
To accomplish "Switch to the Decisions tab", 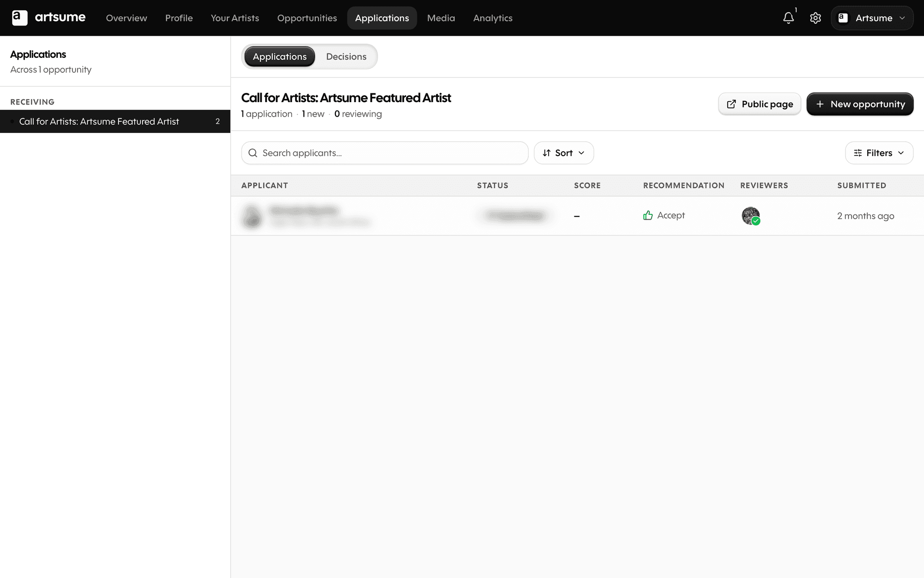I will coord(346,56).
